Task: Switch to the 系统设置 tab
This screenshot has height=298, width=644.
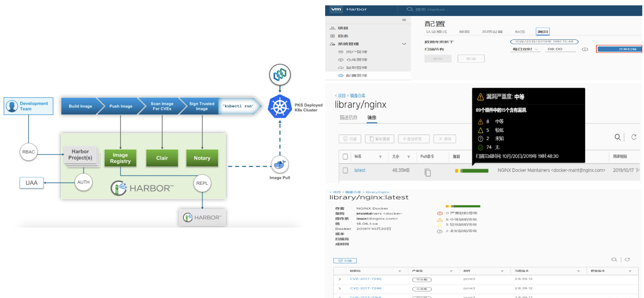Action: [492, 32]
